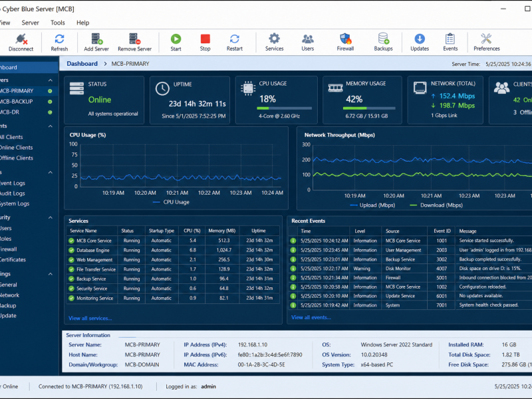The height and width of the screenshot is (399, 532).
Task: Click the CPU usage progress bar
Action: [x=285, y=108]
